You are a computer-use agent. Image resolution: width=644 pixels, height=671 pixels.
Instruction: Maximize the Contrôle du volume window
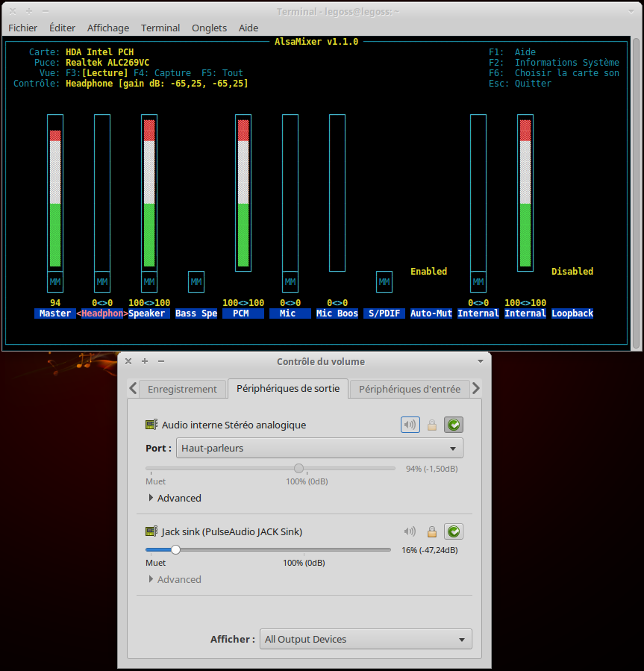tap(145, 361)
